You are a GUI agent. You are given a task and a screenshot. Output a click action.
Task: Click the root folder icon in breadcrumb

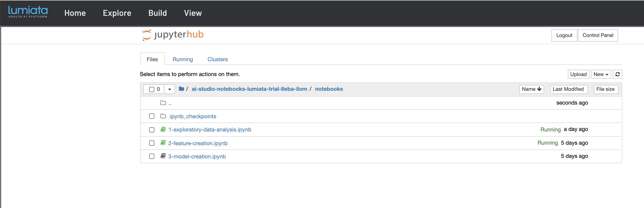pyautogui.click(x=181, y=89)
